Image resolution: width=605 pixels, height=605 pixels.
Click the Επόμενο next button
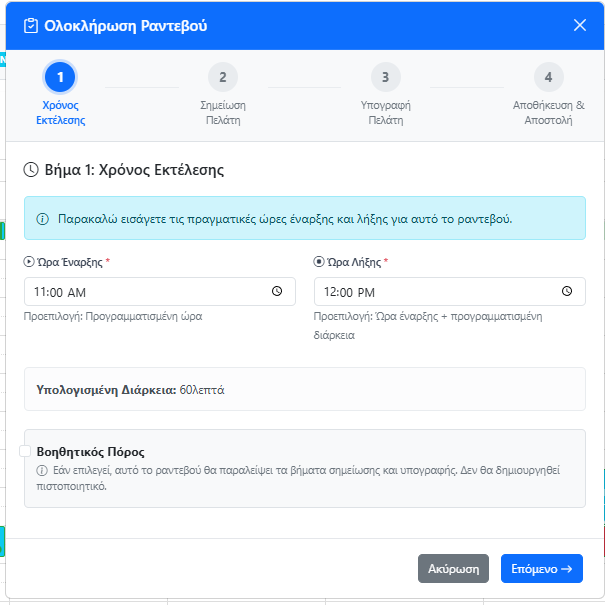(541, 569)
